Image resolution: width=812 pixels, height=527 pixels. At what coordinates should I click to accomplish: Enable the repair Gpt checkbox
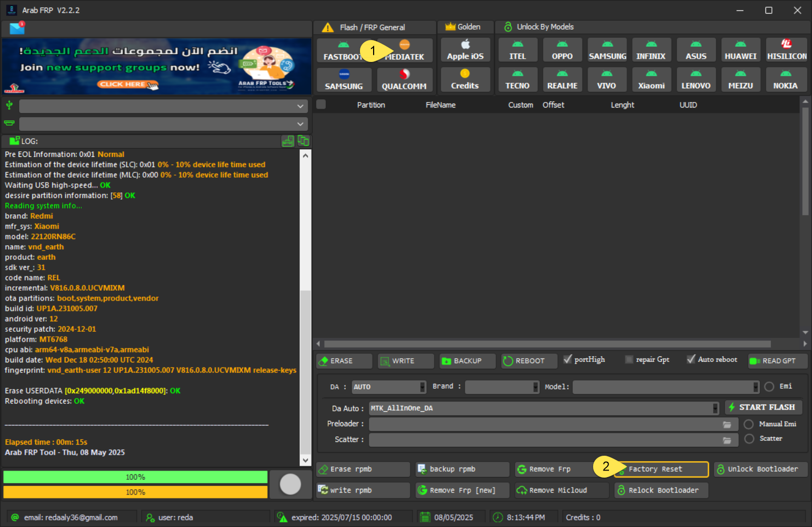(629, 359)
